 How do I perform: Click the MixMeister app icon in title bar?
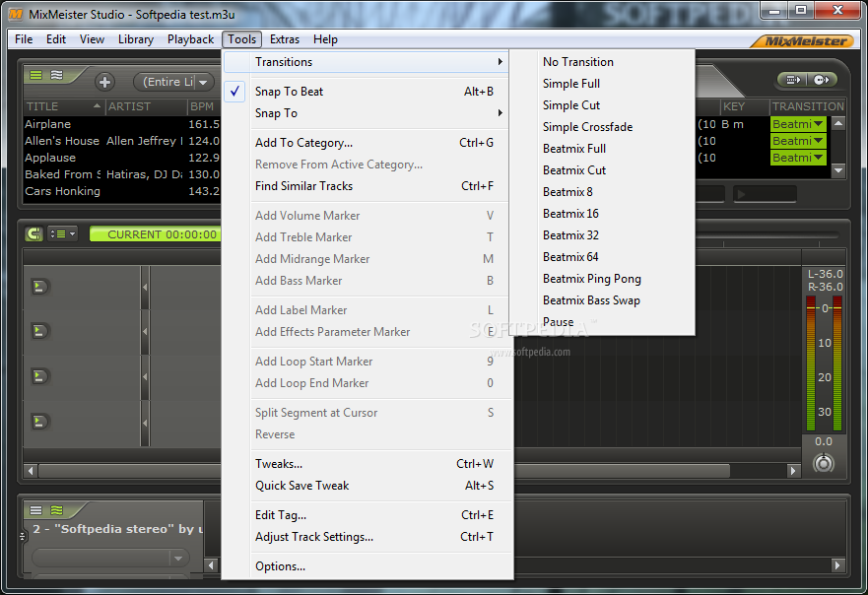tap(16, 14)
